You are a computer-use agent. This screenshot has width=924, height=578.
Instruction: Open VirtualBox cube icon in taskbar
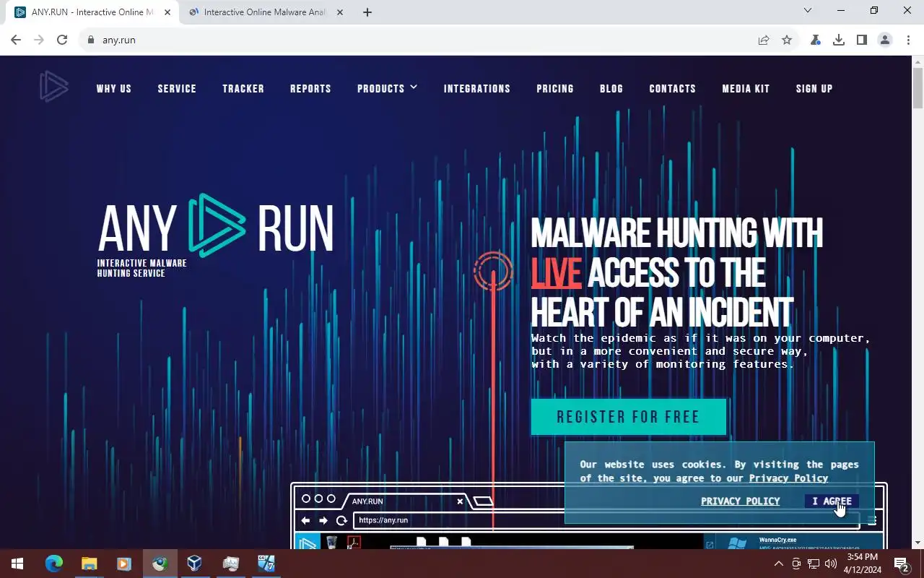point(194,564)
